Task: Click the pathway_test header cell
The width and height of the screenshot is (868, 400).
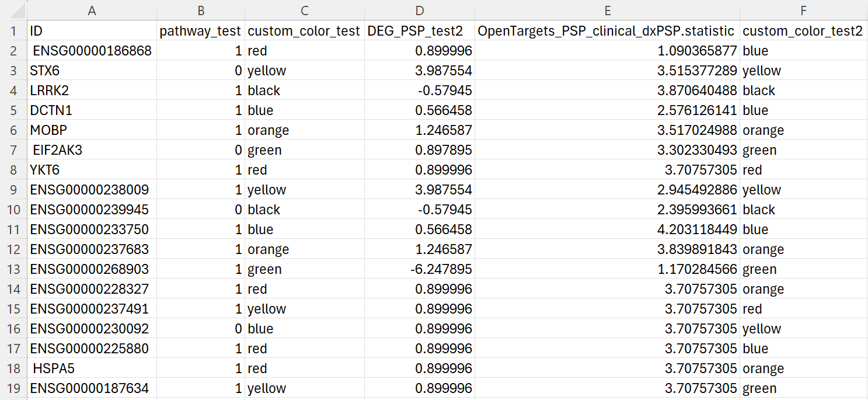Action: coord(201,31)
